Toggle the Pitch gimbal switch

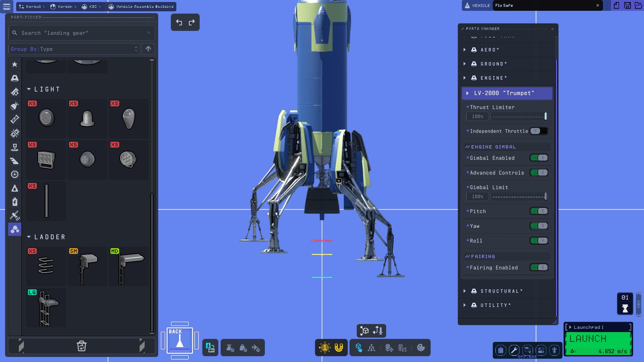[x=539, y=211]
